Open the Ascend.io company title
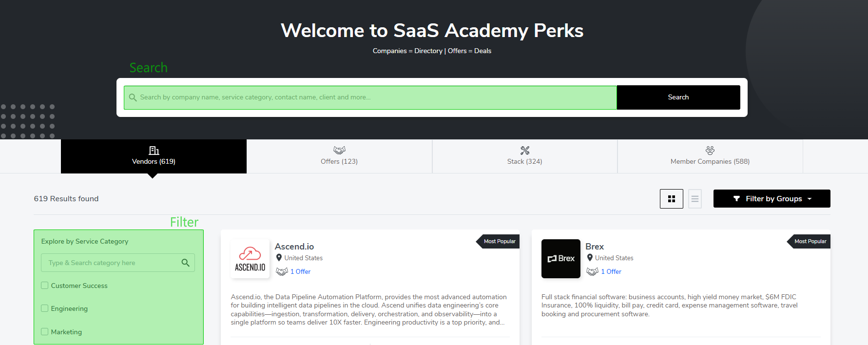868x345 pixels. [x=294, y=247]
